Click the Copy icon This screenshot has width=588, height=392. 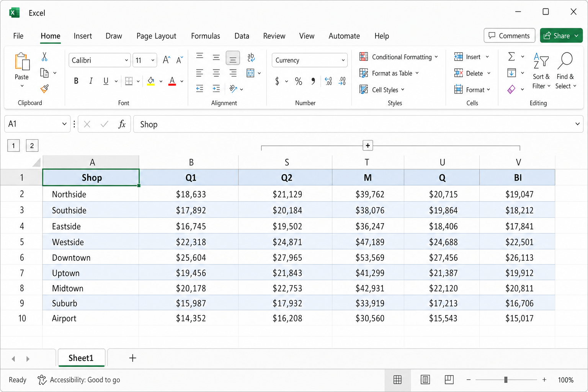click(44, 73)
